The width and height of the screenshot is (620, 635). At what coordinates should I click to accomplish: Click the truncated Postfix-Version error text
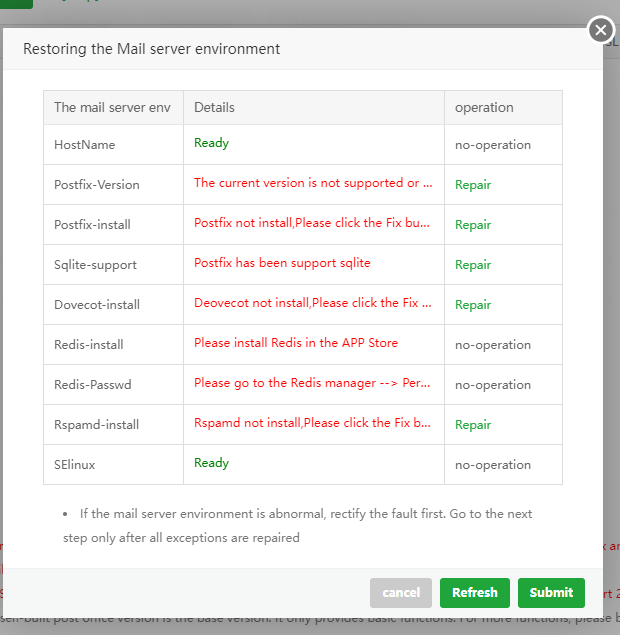(313, 183)
